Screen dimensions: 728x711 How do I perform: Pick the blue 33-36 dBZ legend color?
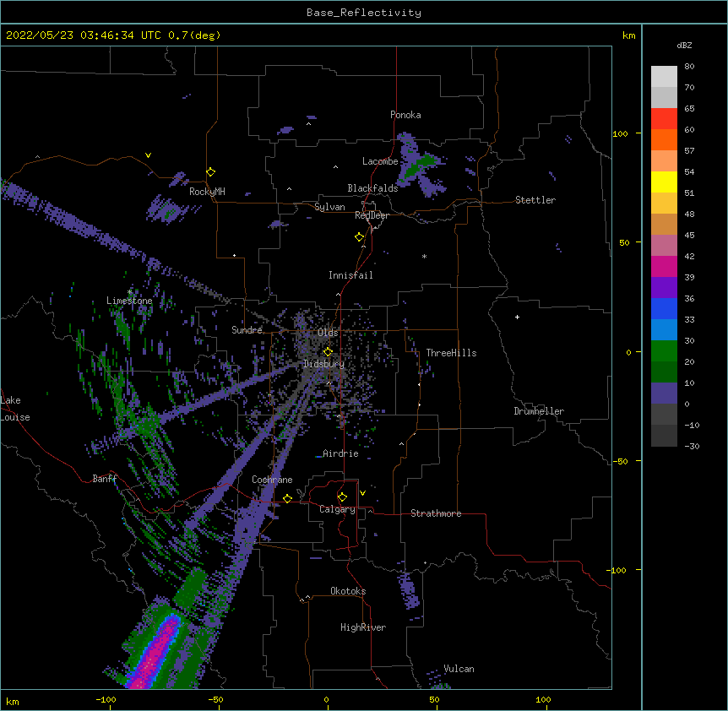(x=664, y=308)
